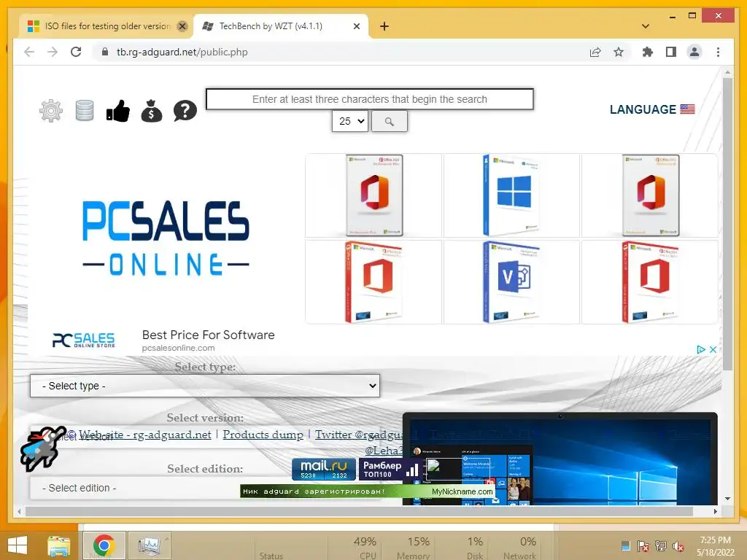Close the ad with the X icon
The width and height of the screenshot is (747, 560).
pos(713,349)
